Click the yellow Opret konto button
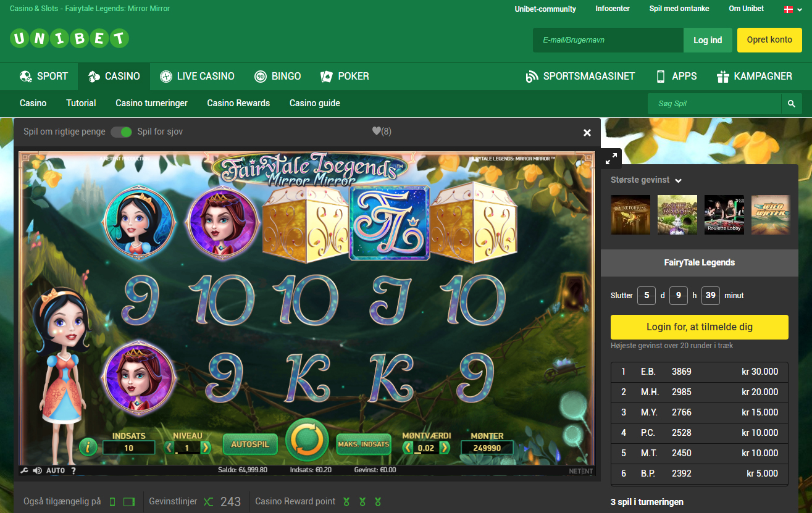812x513 pixels. tap(769, 40)
